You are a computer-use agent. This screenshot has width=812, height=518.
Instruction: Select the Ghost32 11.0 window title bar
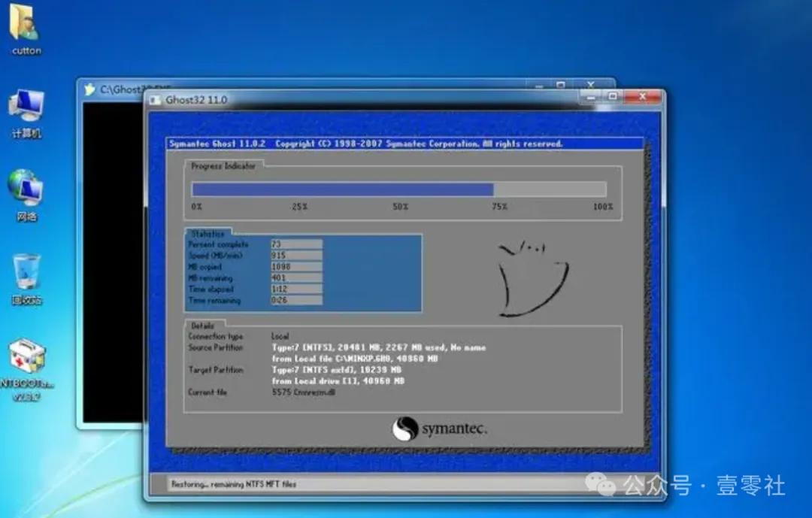pyautogui.click(x=362, y=99)
